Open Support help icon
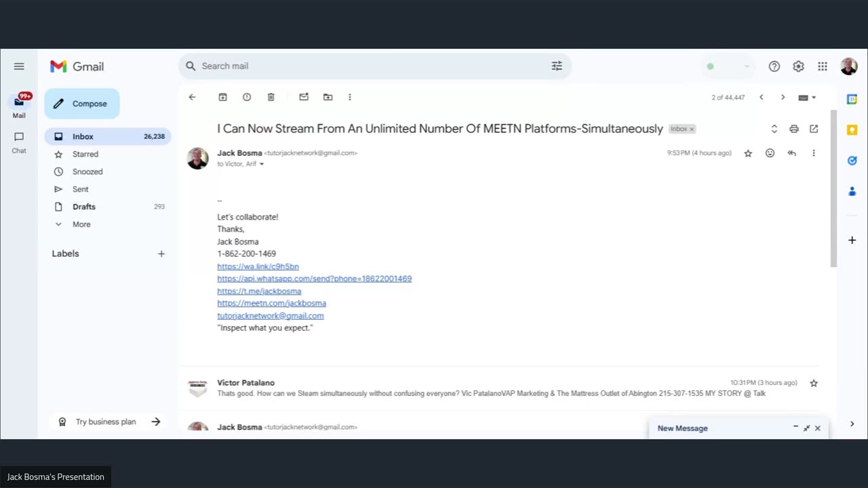The height and width of the screenshot is (488, 868). click(x=774, y=66)
